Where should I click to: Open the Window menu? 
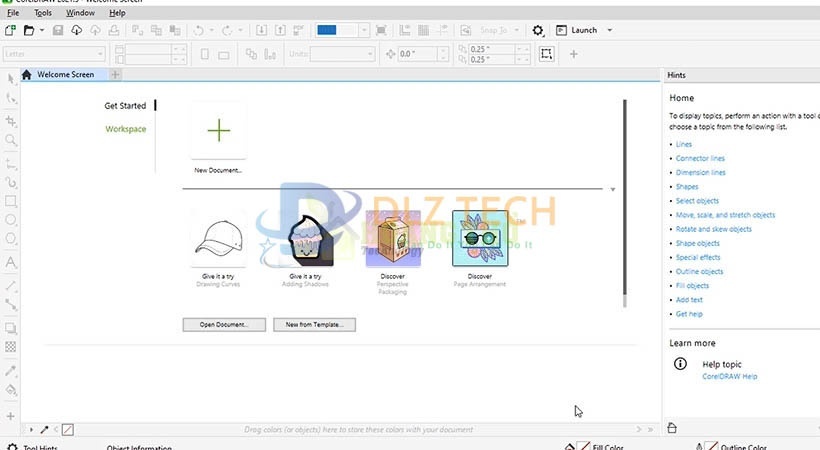tap(81, 13)
